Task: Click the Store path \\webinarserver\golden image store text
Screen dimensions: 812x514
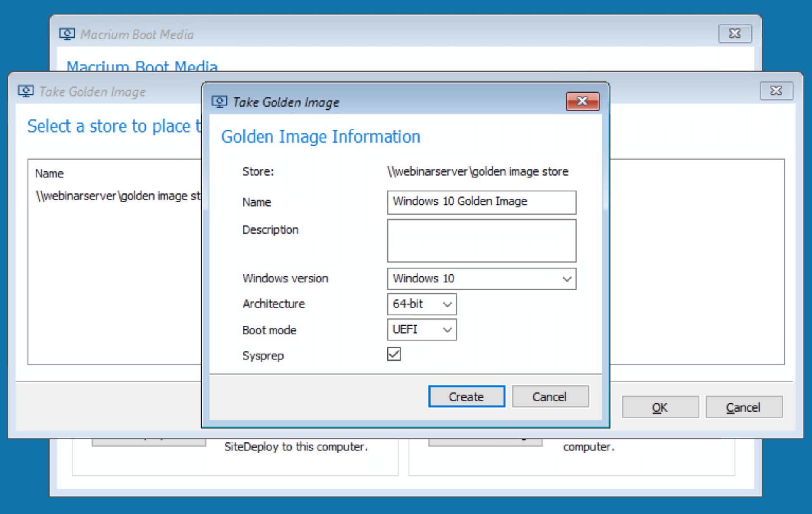Action: click(478, 172)
